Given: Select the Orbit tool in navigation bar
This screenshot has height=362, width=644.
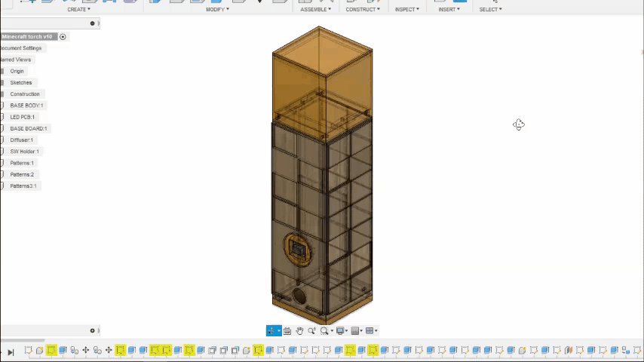Looking at the screenshot, I should (x=271, y=331).
